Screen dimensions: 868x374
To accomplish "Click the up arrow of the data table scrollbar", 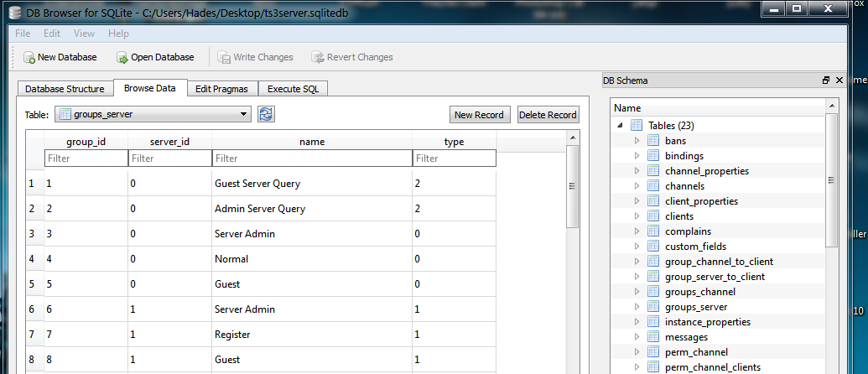I will click(573, 138).
